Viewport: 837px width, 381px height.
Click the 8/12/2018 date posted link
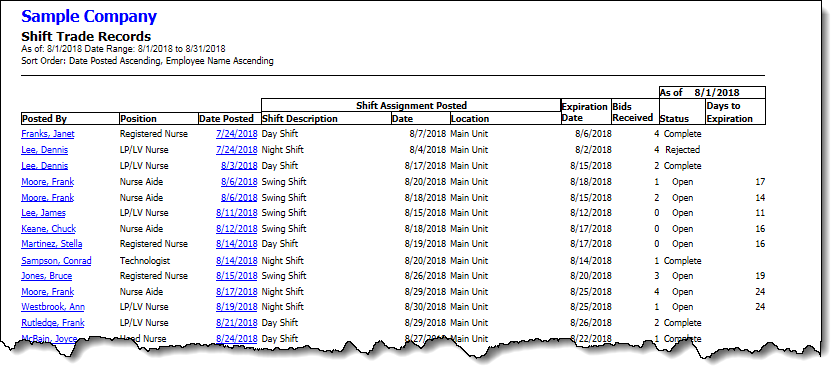pos(236,229)
